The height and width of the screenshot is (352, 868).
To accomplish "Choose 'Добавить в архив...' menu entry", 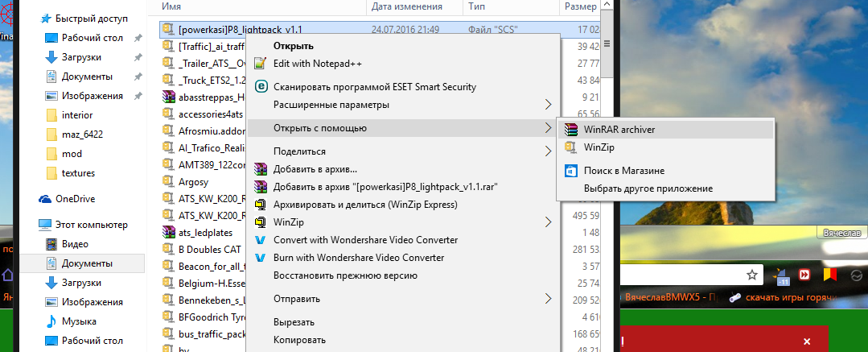I will click(x=315, y=169).
